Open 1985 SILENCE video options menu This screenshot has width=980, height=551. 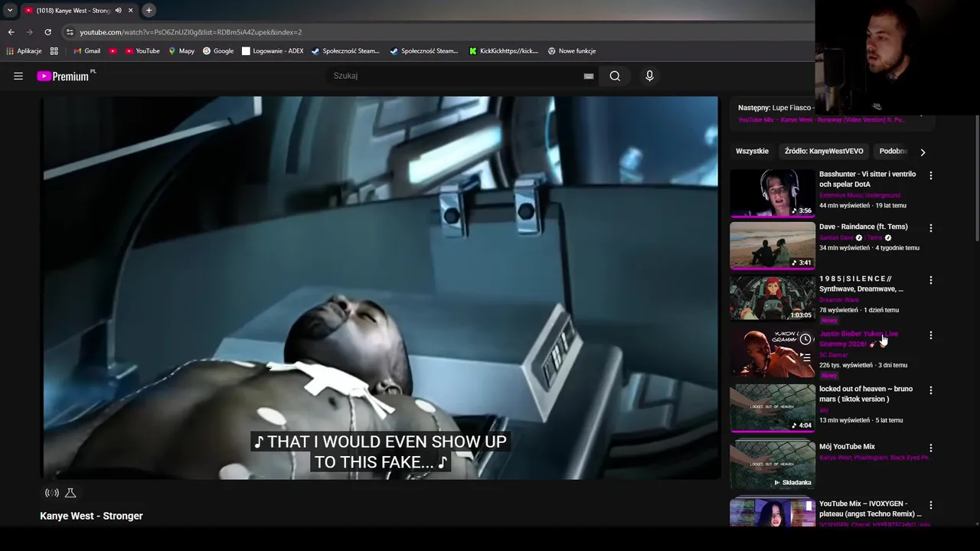coord(931,280)
